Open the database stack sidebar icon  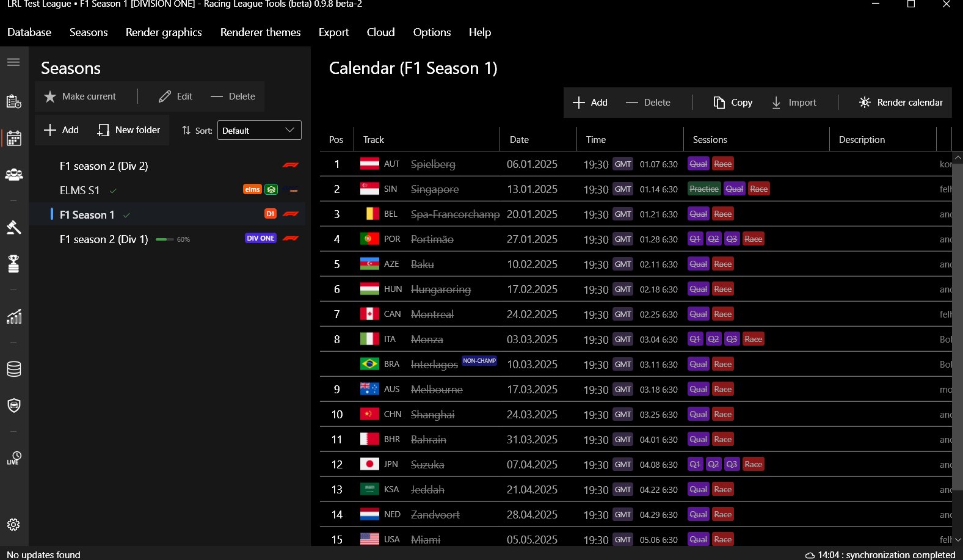[x=13, y=369]
